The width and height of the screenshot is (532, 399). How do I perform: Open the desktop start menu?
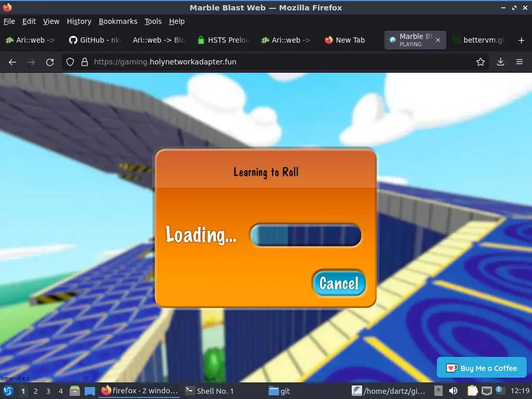pyautogui.click(x=8, y=391)
